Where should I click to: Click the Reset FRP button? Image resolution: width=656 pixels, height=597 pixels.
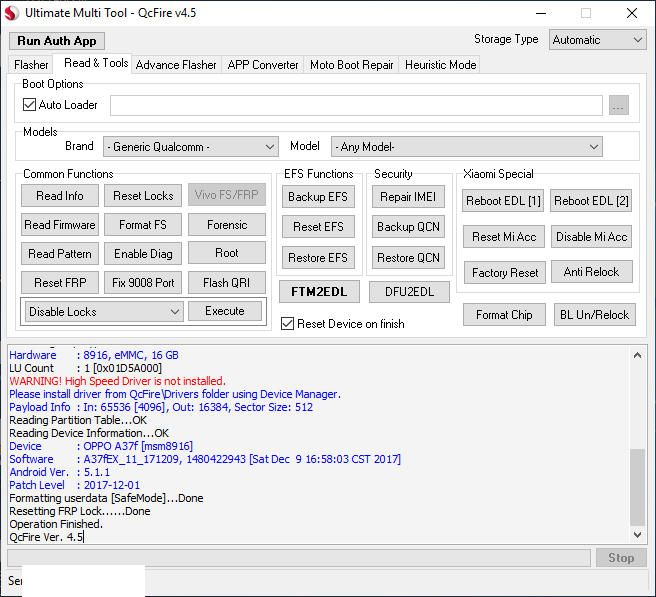pyautogui.click(x=60, y=282)
